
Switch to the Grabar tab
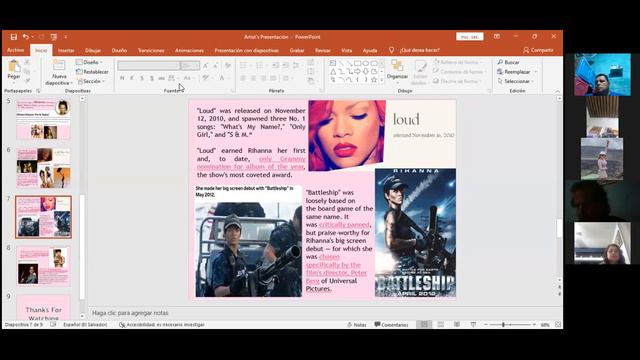[297, 51]
